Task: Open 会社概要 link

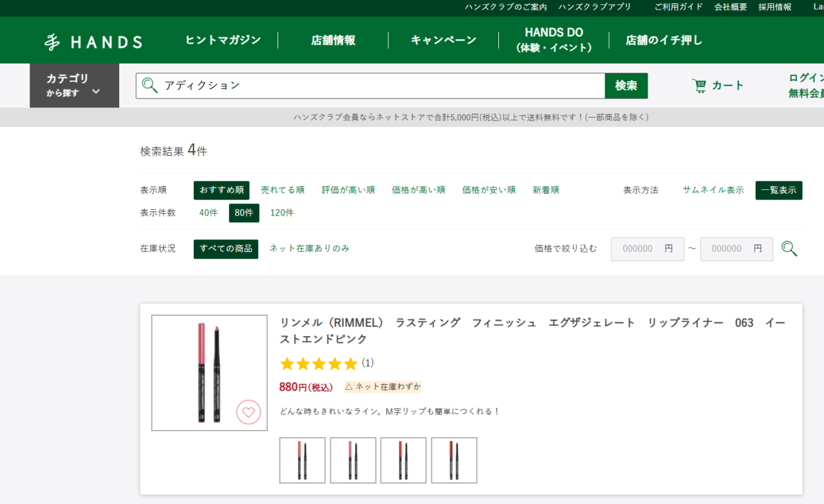Action: click(731, 7)
